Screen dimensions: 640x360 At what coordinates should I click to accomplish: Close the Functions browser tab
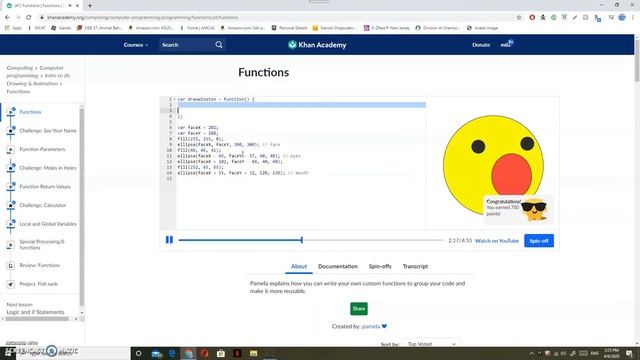[77, 6]
